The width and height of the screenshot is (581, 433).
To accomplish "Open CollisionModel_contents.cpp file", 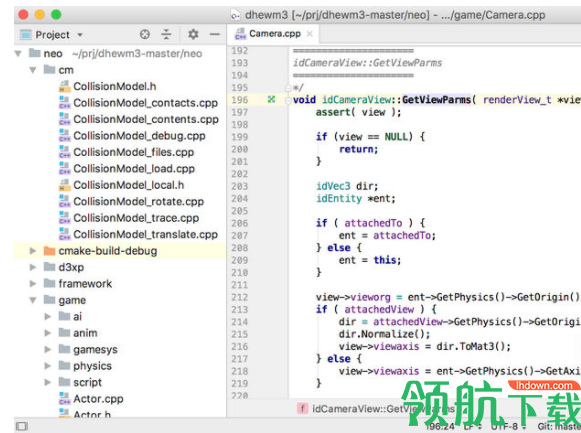I will click(146, 119).
